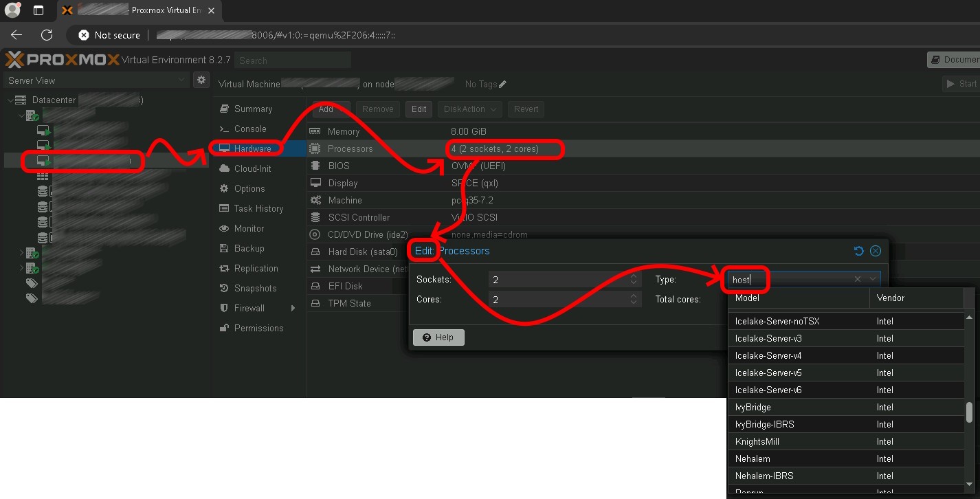Click the model list scrollbar thumb
980x499 pixels.
[x=969, y=412]
